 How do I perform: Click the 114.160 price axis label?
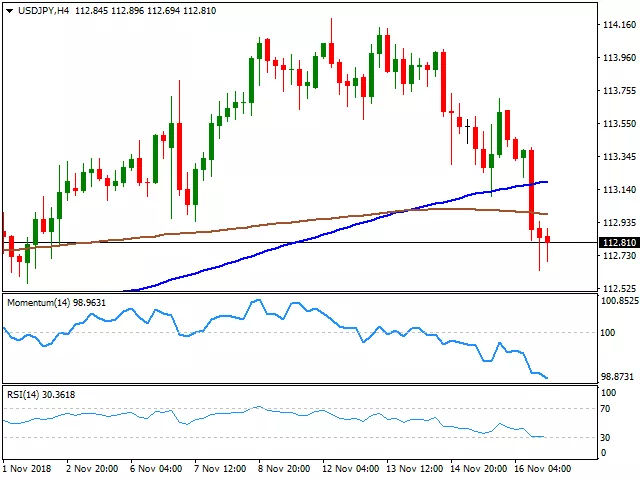click(x=619, y=25)
